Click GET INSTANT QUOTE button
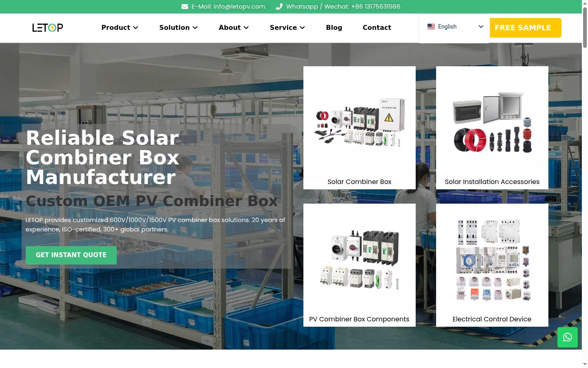588x368 pixels. tap(71, 255)
